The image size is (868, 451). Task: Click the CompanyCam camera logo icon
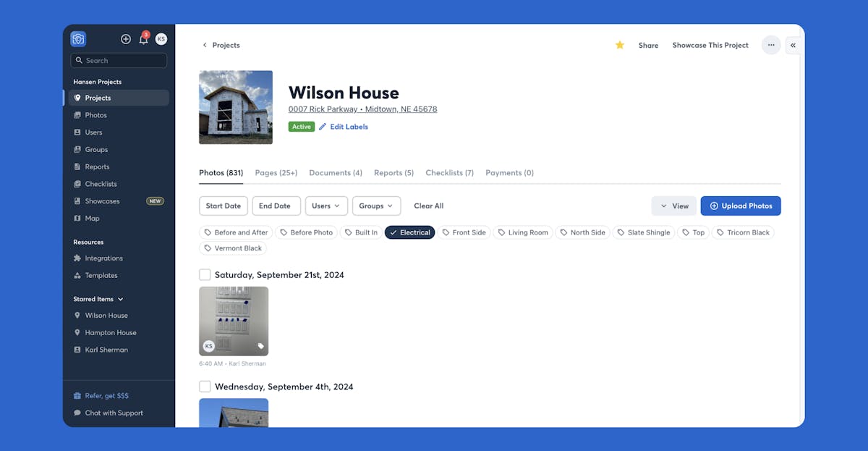click(78, 39)
